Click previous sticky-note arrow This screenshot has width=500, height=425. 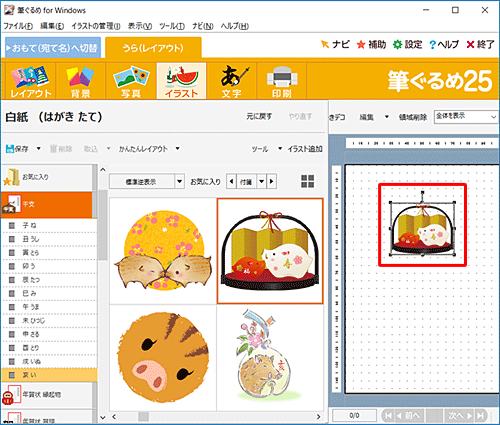pyautogui.click(x=231, y=182)
